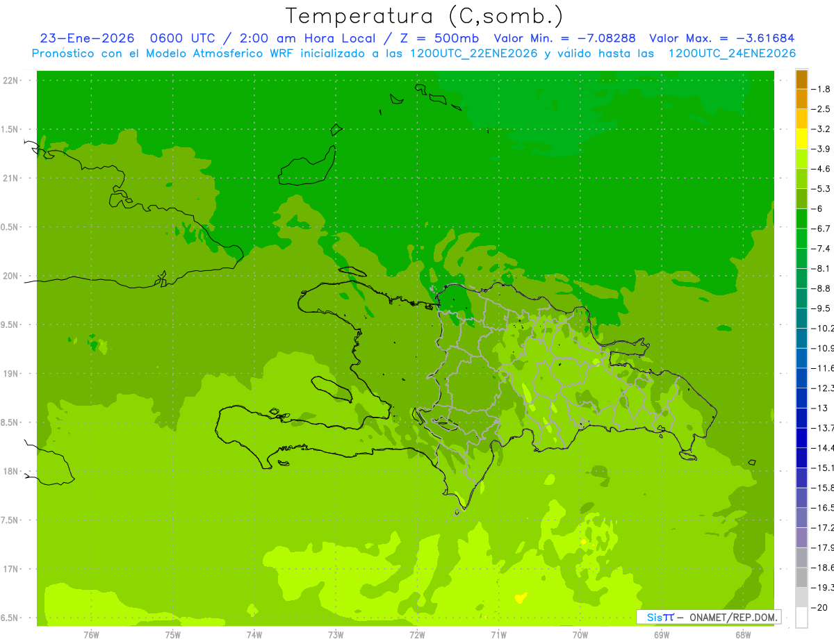Select the date text '23-Ene-2026'
Screen dimensions: 834x644
pos(87,38)
